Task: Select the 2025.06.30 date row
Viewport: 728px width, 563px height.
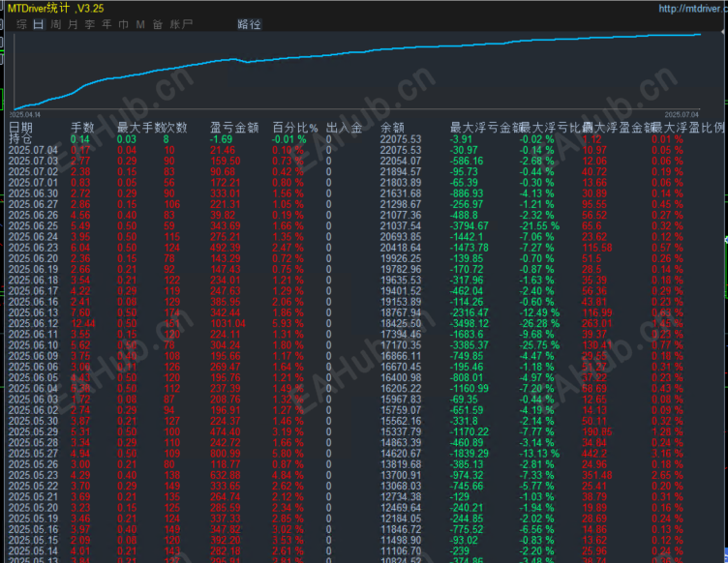Action: (33, 193)
